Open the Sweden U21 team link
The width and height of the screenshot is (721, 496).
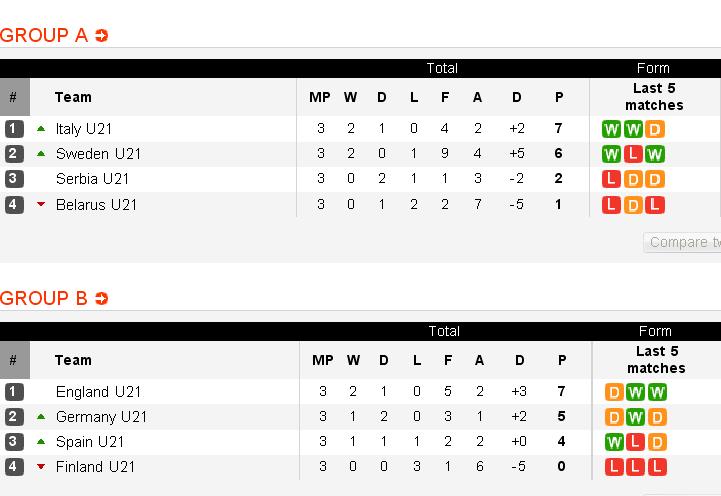pyautogui.click(x=98, y=154)
